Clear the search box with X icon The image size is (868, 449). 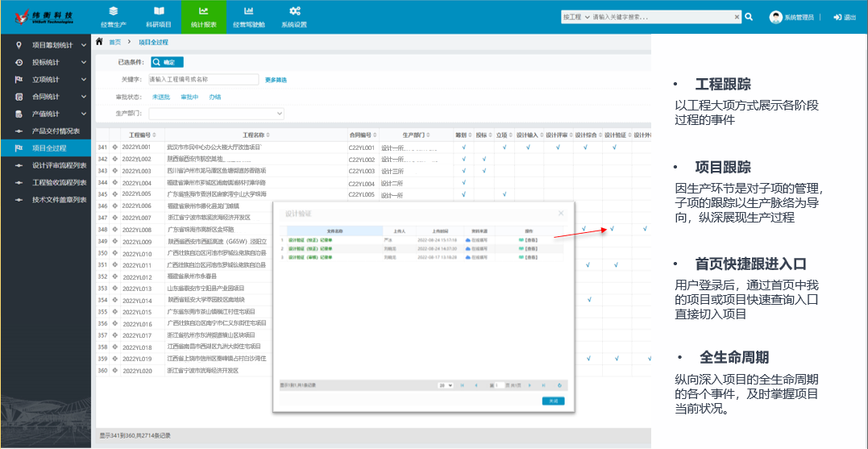736,17
